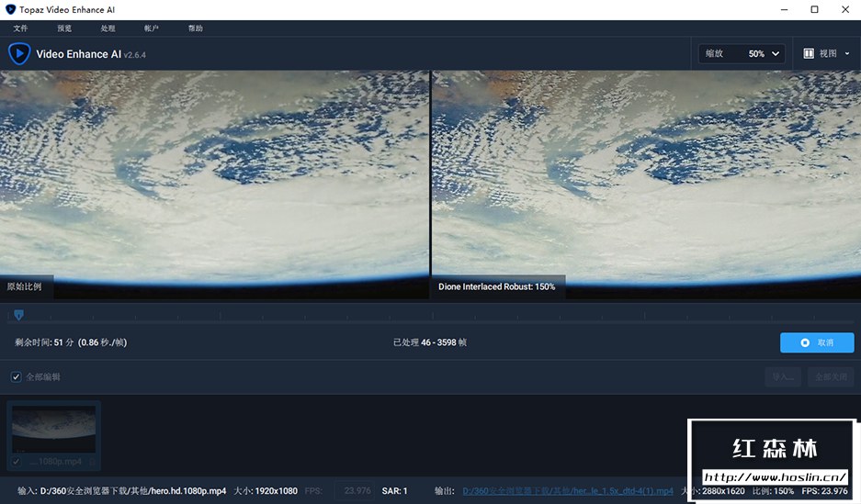Open the 文件 menu
Image resolution: width=861 pixels, height=504 pixels.
click(20, 28)
